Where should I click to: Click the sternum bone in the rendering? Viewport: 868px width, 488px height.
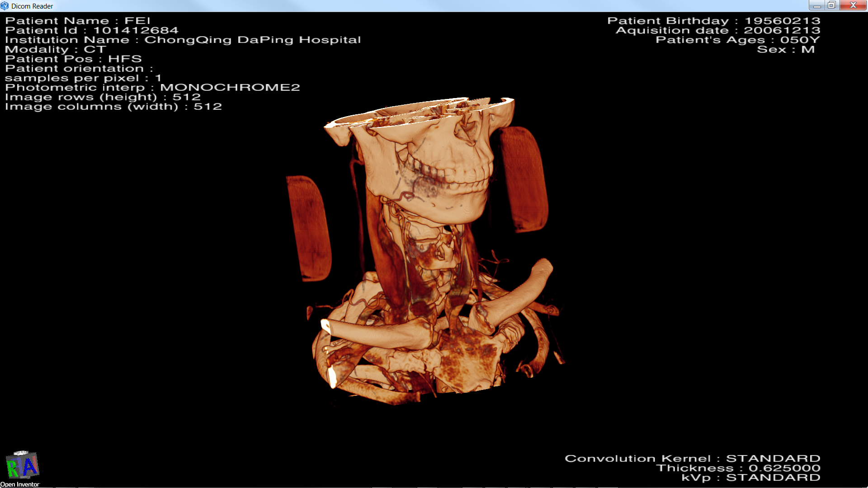tap(470, 361)
